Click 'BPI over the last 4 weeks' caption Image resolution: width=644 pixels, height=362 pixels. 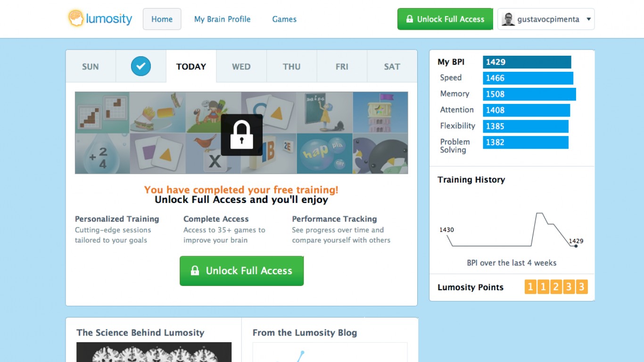click(512, 263)
